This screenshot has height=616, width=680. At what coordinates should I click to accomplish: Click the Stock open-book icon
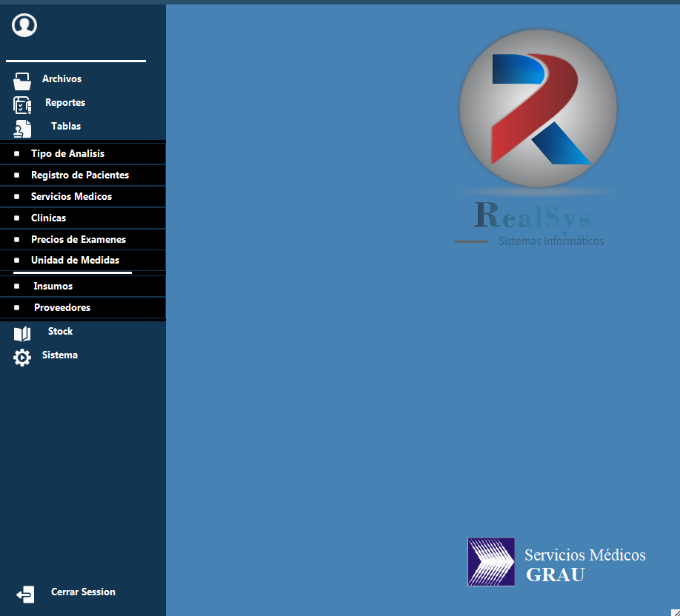coord(22,334)
